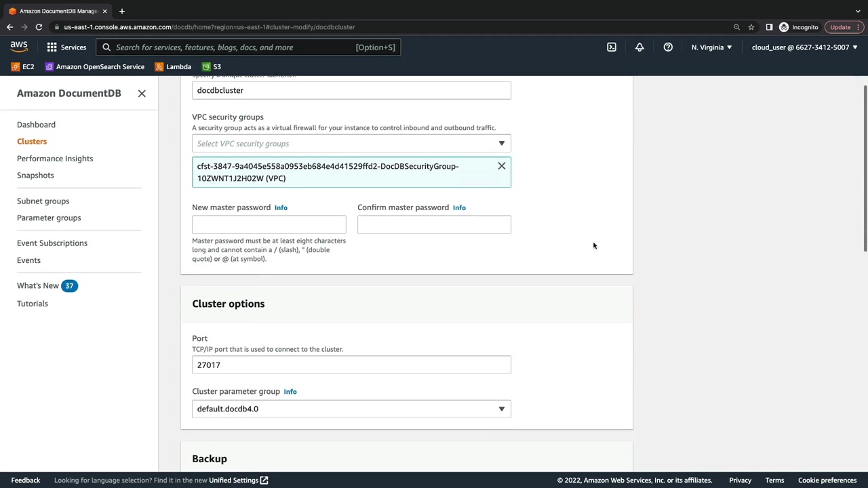Open the Lambda shortcut in favorites bar
Screen dimensions: 868x488
point(173,67)
